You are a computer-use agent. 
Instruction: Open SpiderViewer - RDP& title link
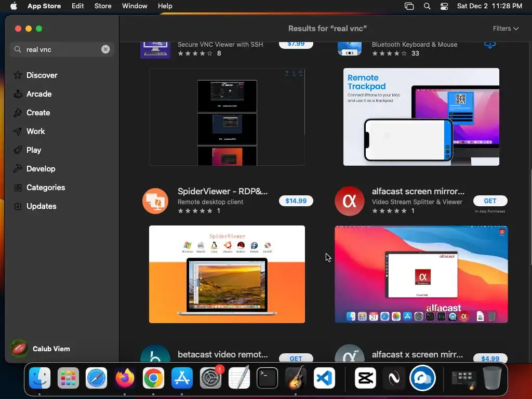point(222,191)
